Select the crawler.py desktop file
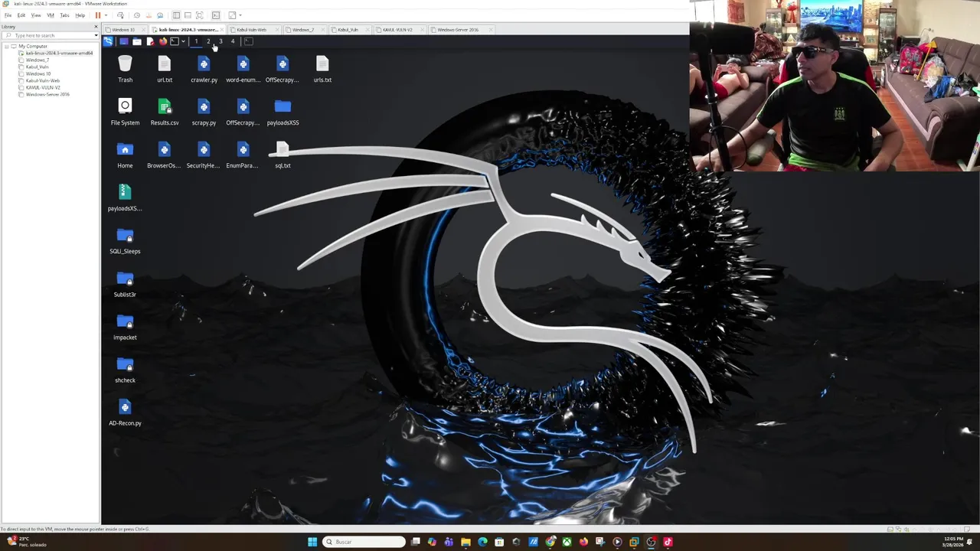This screenshot has width=980, height=551. [x=204, y=69]
